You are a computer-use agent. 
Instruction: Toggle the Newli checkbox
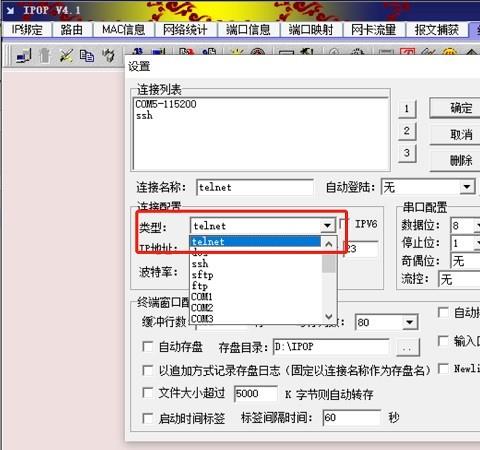(443, 368)
